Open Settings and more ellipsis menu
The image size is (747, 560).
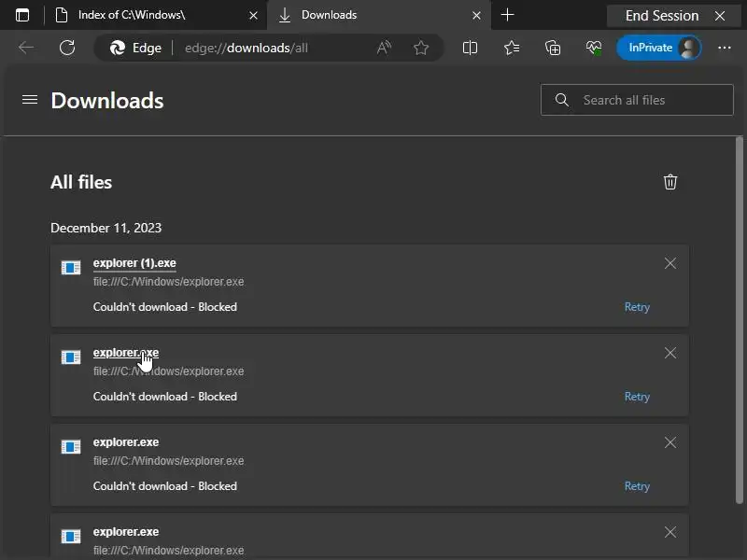[x=725, y=48]
